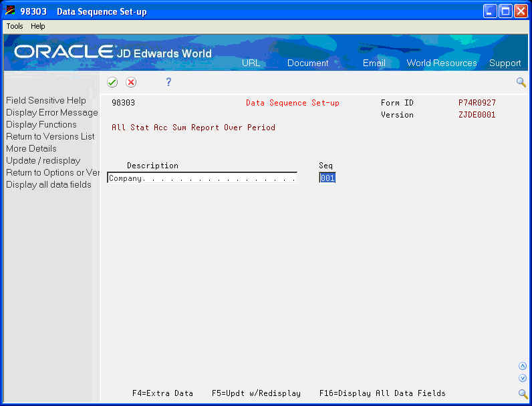Click F4=Extra Data function key text

(x=162, y=393)
